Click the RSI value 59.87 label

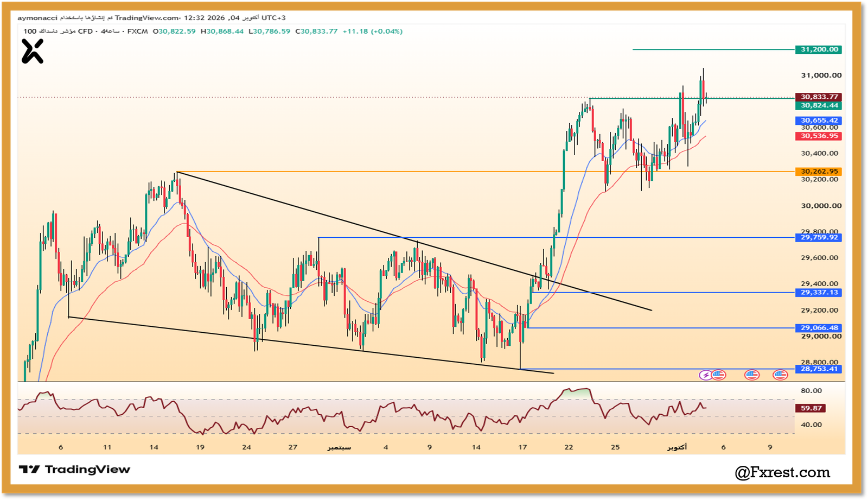click(811, 408)
